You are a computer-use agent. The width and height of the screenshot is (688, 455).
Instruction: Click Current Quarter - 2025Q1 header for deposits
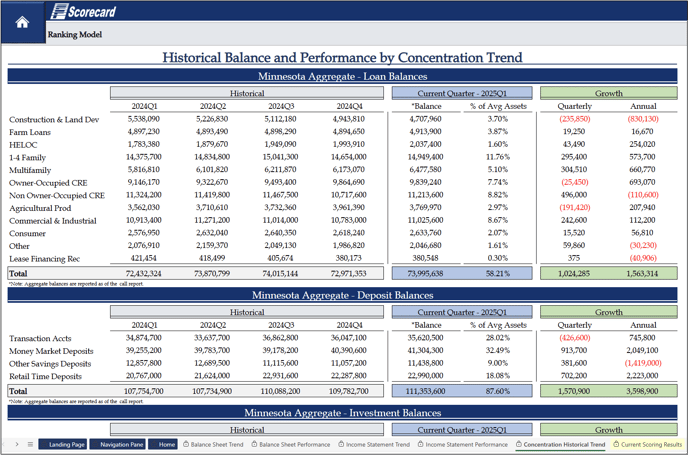point(461,312)
